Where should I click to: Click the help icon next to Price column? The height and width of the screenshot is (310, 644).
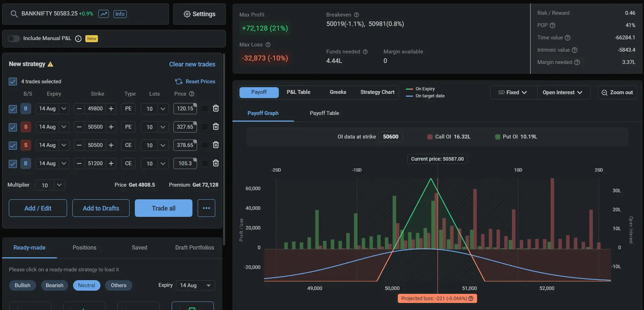tap(192, 94)
